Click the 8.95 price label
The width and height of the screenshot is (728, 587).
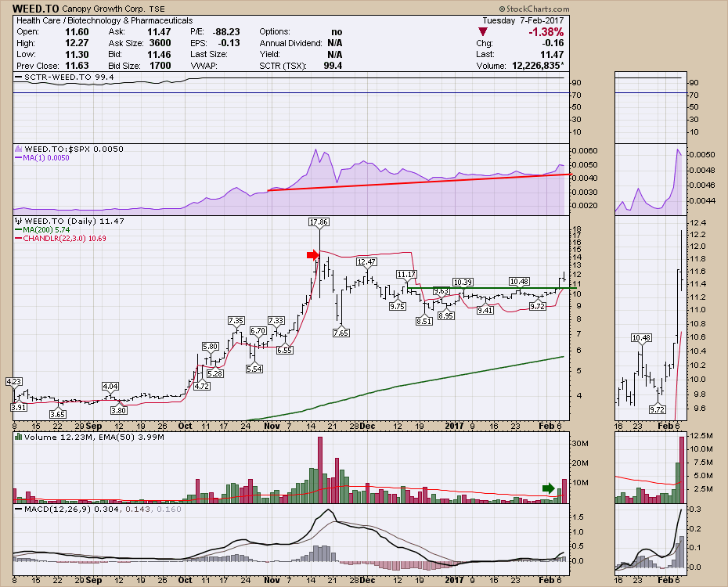coord(446,315)
